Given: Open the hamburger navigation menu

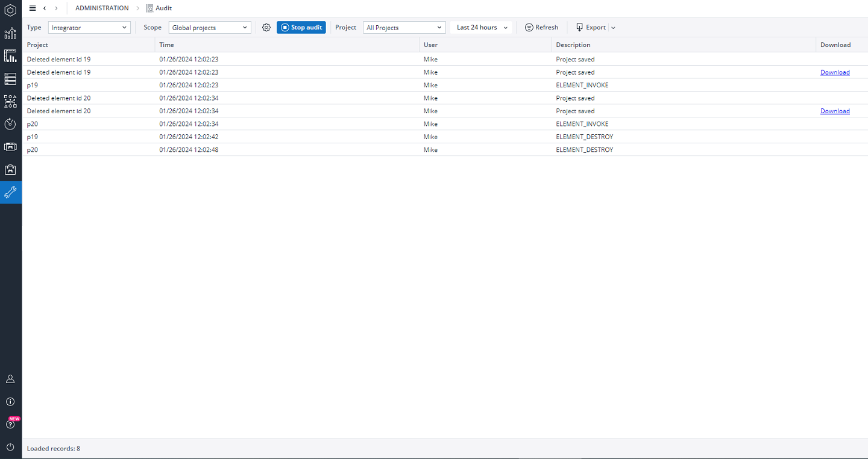Looking at the screenshot, I should 32,8.
